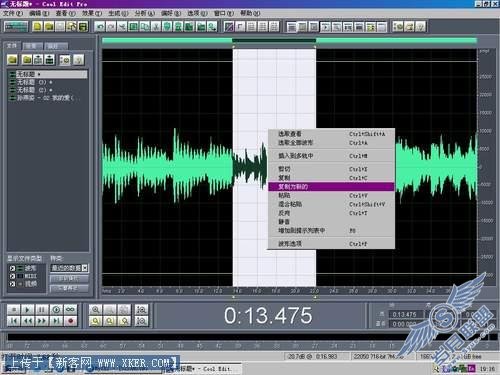Viewport: 500px width, 375px height.
Task: Choose 混合粘贴 in the context menu
Action: point(331,204)
